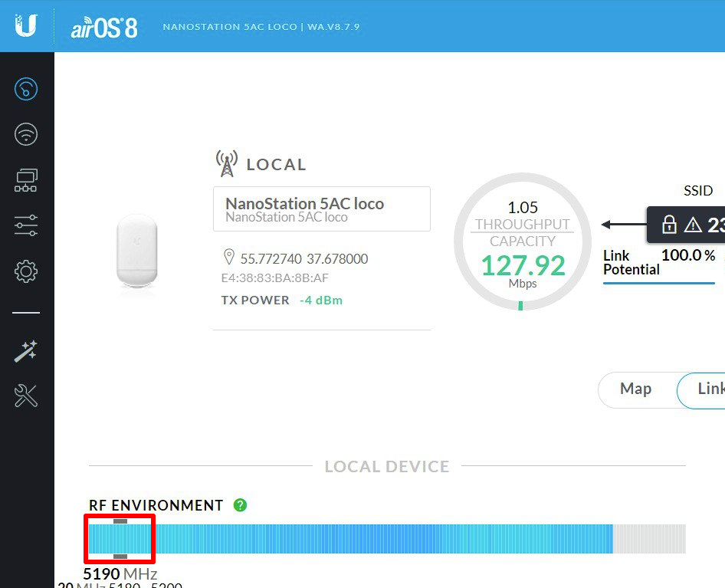Screen dimensions: 725x588
Task: Click the Ubiquiti logo icon
Action: click(25, 25)
